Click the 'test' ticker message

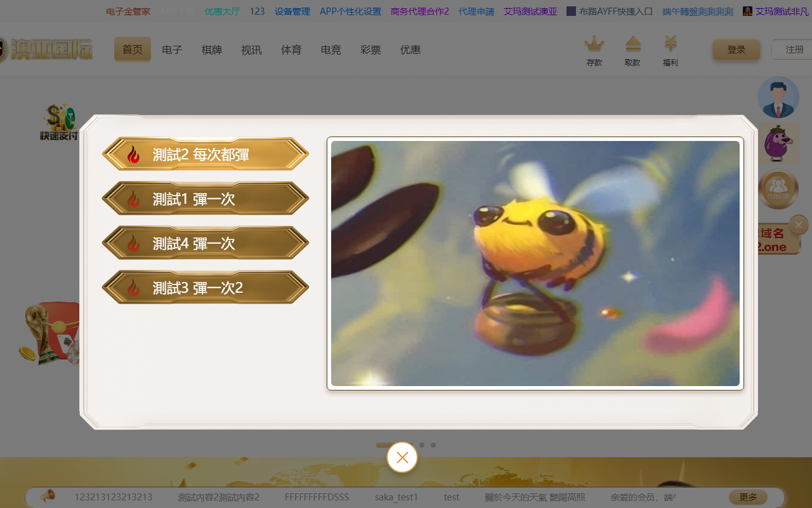pos(452,497)
